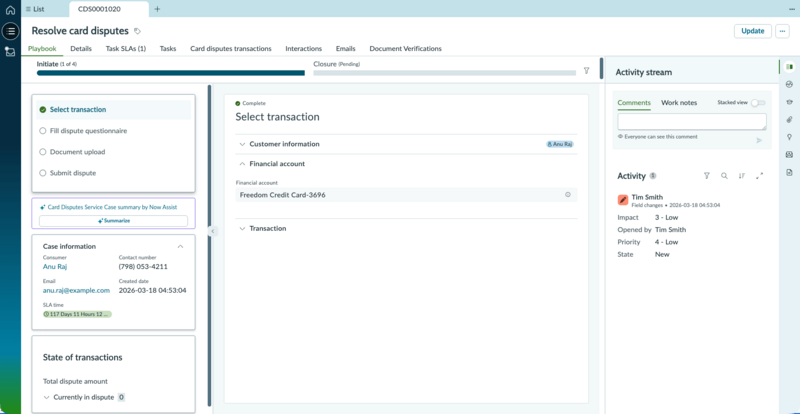
Task: Click the State value New in Activity
Action: (x=662, y=254)
